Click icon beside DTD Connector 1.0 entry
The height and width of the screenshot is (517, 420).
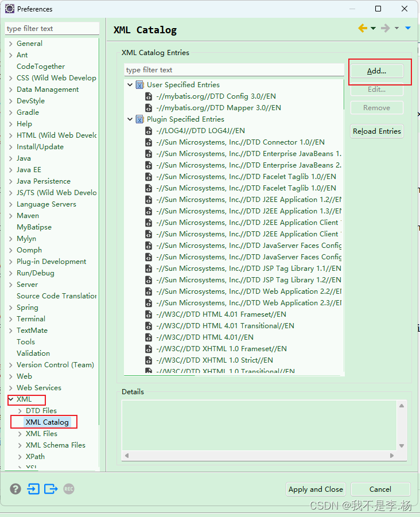[x=149, y=142]
